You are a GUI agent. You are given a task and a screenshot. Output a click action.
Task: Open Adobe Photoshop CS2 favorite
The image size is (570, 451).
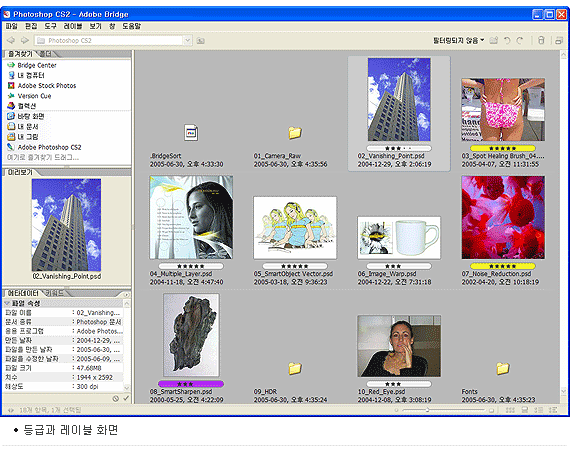(x=44, y=147)
